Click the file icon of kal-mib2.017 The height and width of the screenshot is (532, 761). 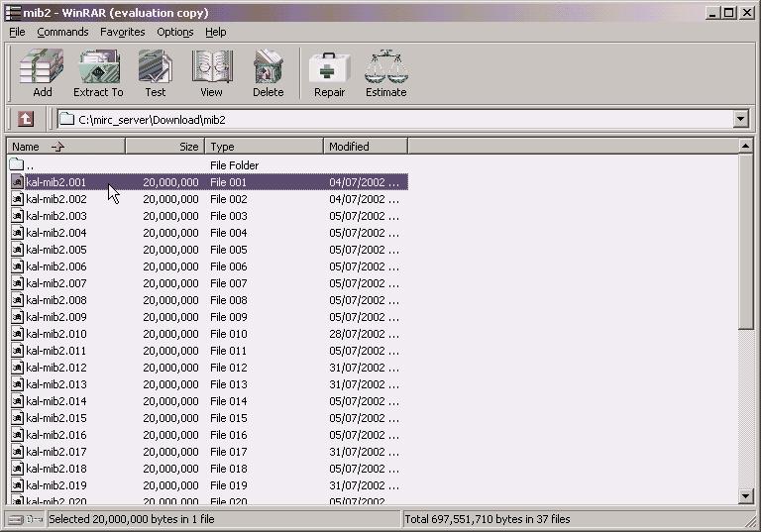[18, 452]
